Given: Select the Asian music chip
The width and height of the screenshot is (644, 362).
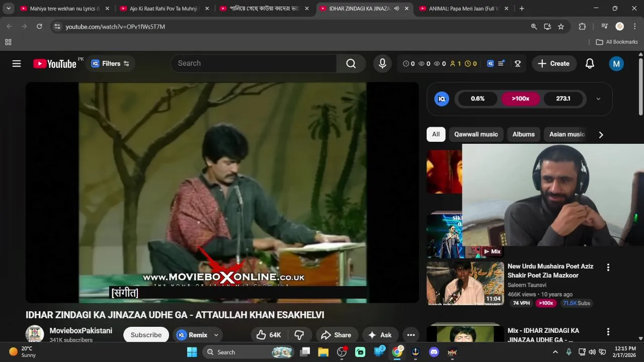Looking at the screenshot, I should point(567,134).
